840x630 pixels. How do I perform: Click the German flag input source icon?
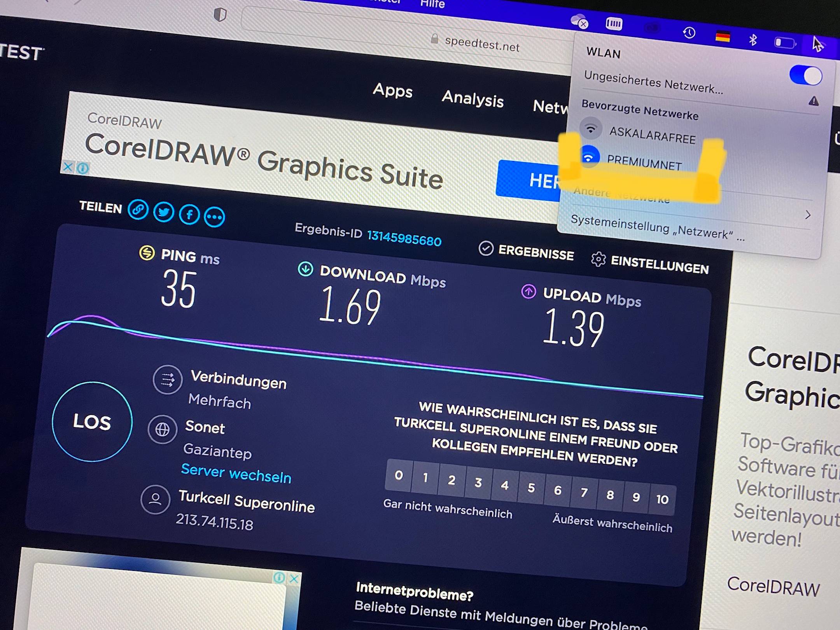coord(723,37)
